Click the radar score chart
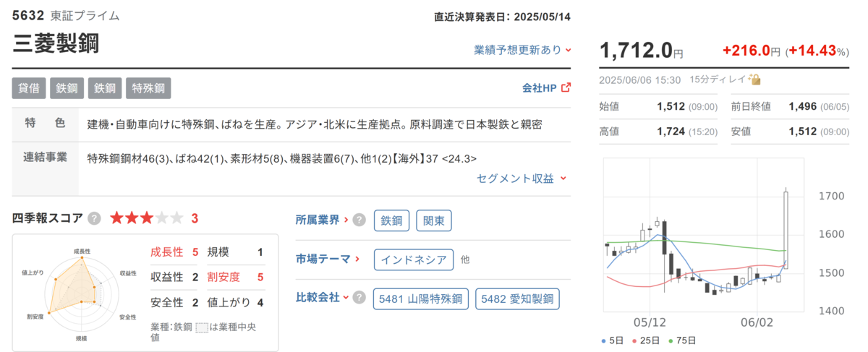This screenshot has height=352, width=868. click(82, 293)
